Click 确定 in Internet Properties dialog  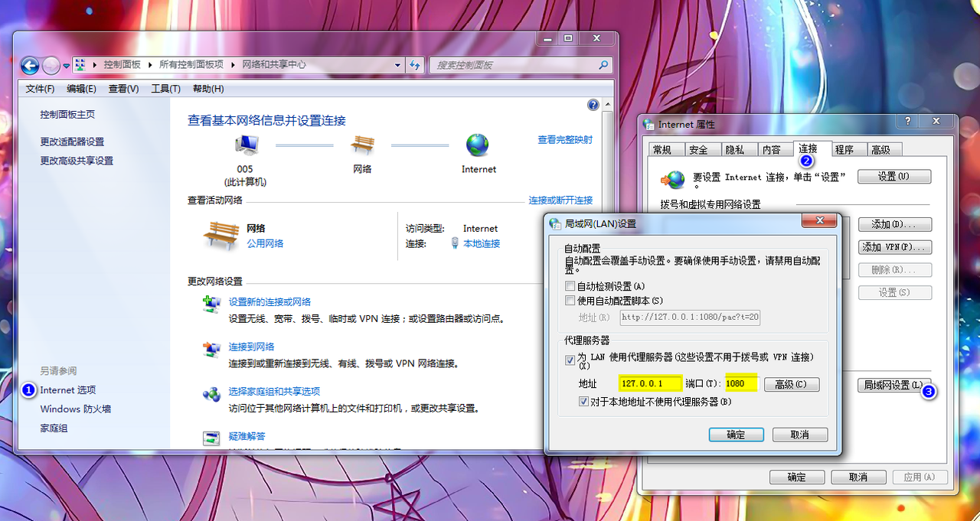796,477
